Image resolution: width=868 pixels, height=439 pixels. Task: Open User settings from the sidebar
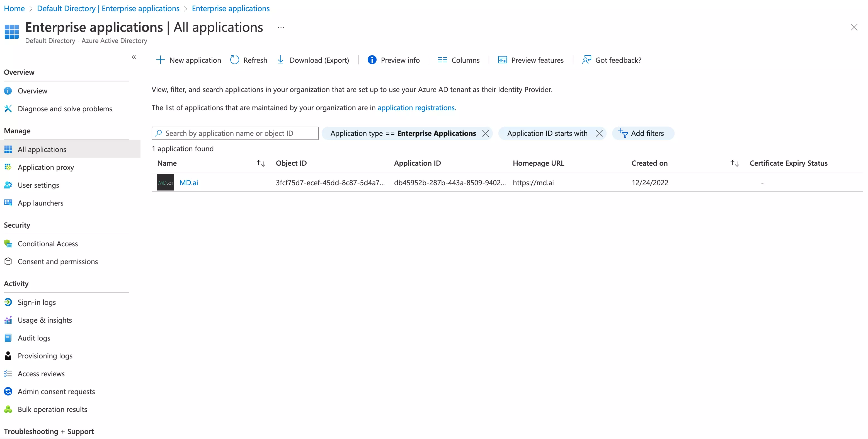(38, 185)
